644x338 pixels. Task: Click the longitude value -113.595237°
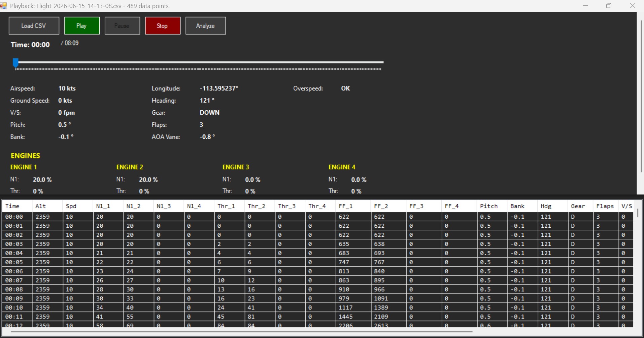(x=219, y=88)
